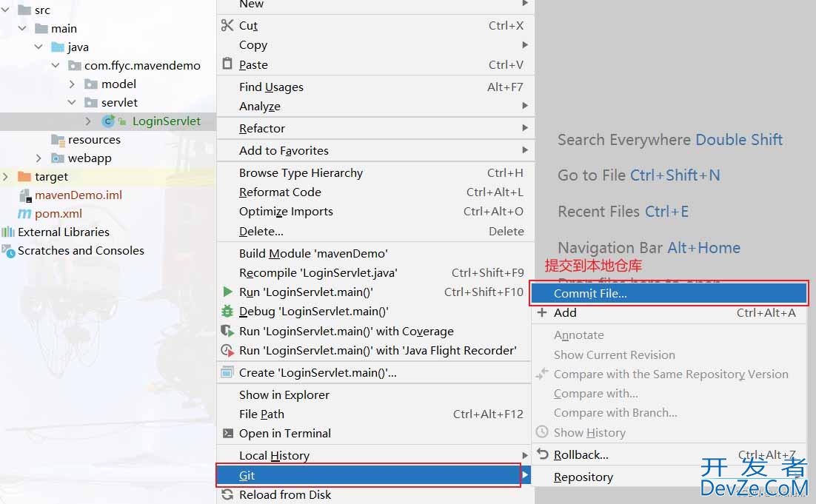Expand the target folder
The height and width of the screenshot is (504, 816).
(x=5, y=176)
